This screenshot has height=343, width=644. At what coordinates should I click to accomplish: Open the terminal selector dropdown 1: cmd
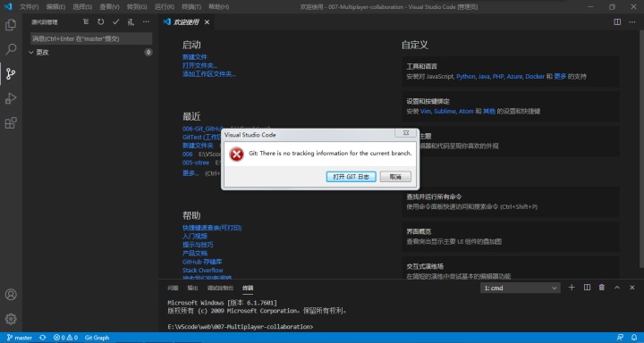pyautogui.click(x=521, y=288)
